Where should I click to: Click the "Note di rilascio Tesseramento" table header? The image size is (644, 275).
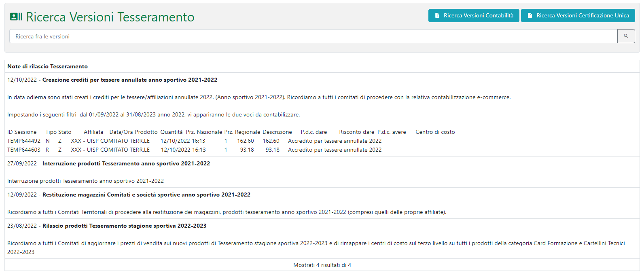(47, 66)
